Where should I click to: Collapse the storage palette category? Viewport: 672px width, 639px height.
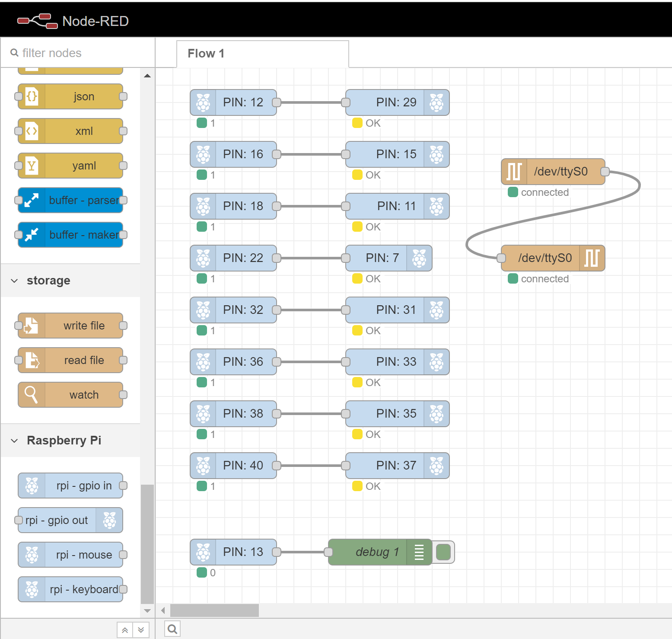click(15, 281)
